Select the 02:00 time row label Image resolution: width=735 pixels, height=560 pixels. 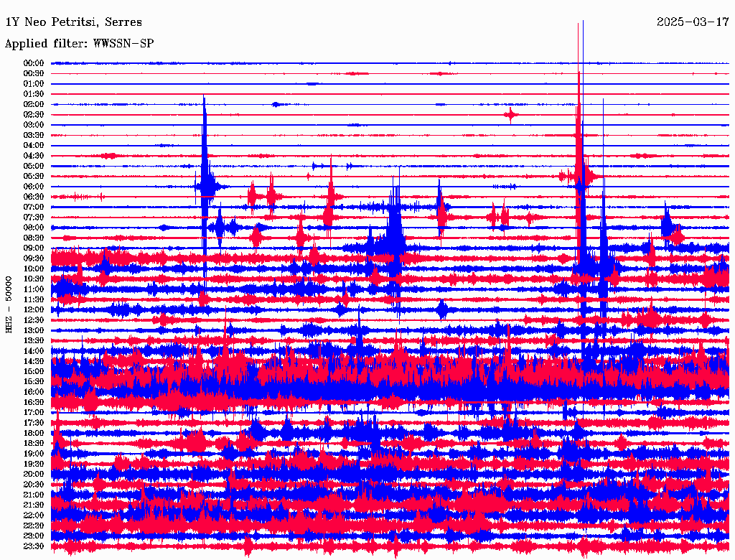(33, 105)
